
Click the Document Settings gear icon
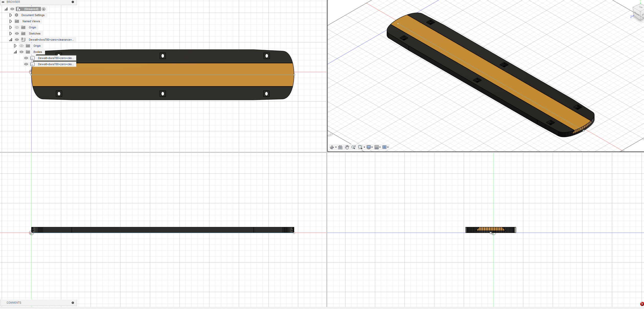click(17, 15)
